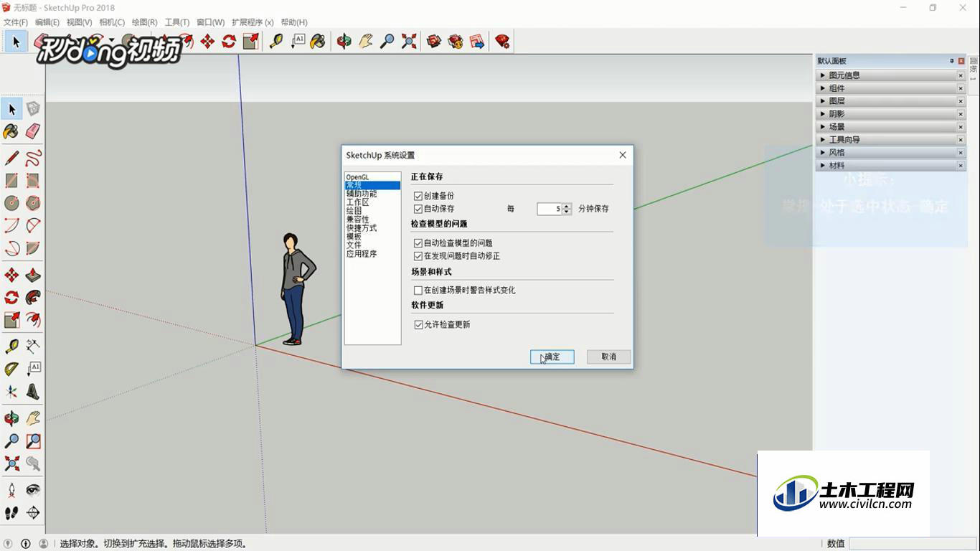The image size is (980, 551).
Task: Click the credits info icon in status bar
Action: (x=26, y=544)
